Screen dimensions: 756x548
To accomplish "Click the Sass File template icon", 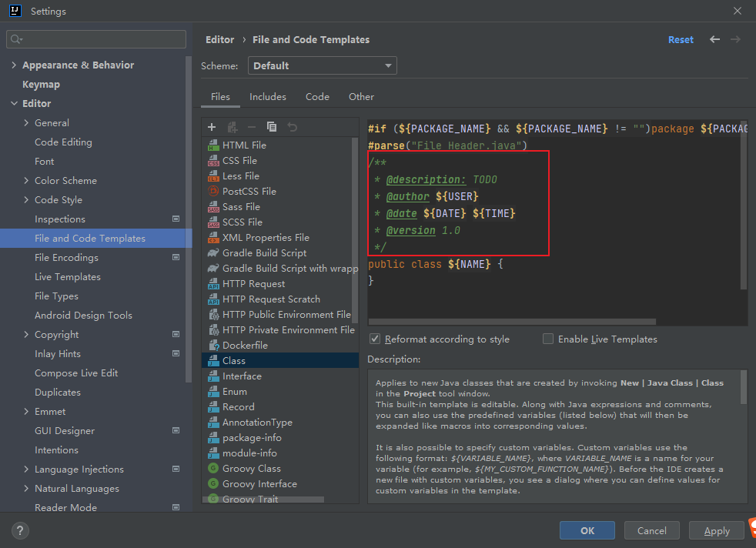I will [x=213, y=207].
